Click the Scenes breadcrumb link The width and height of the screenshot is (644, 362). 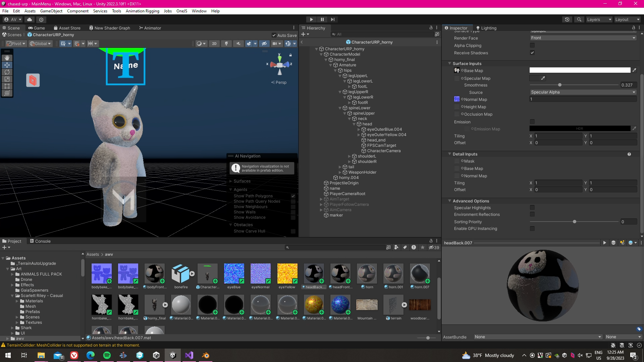point(14,35)
